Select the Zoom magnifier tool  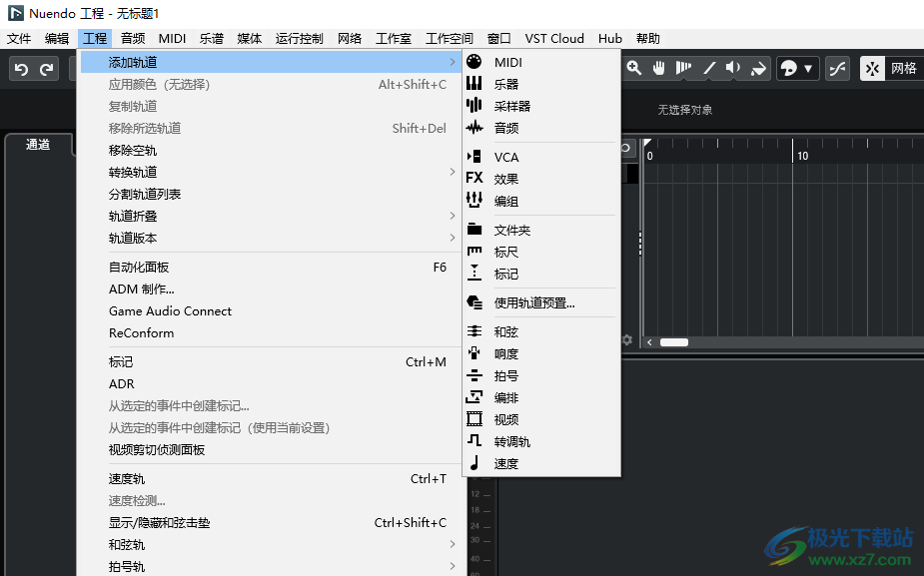634,68
